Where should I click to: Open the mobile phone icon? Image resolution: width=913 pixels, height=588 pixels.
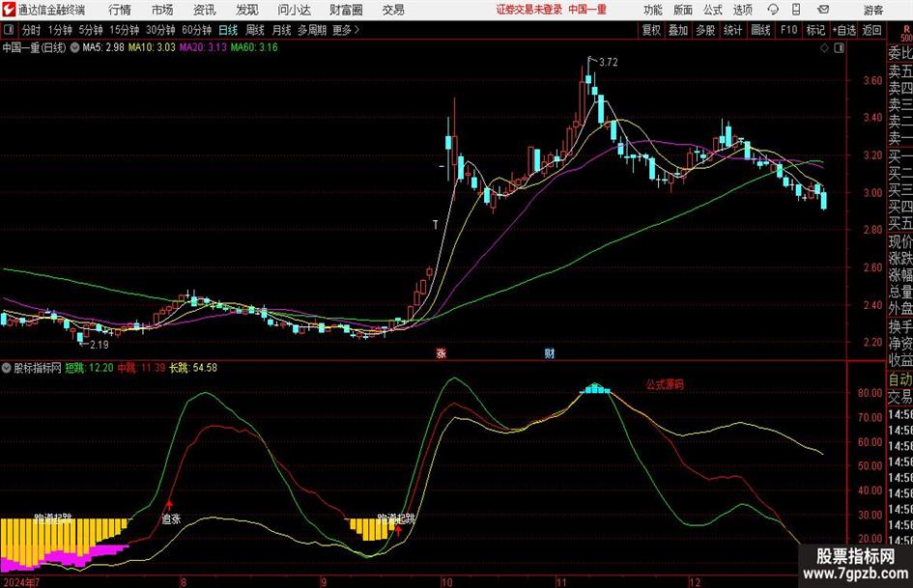(x=796, y=10)
